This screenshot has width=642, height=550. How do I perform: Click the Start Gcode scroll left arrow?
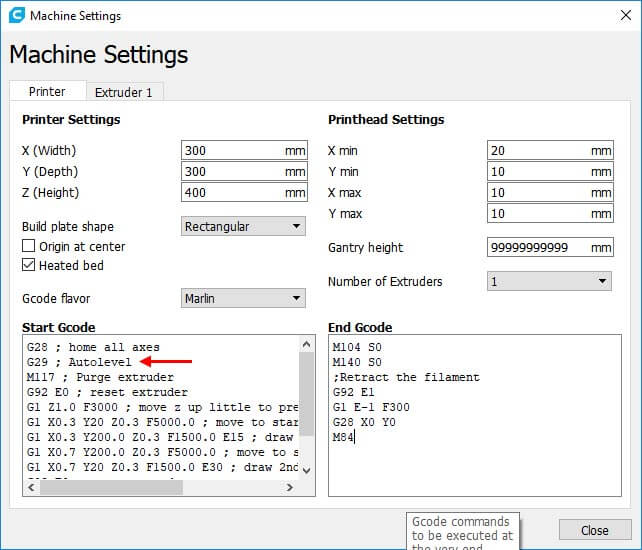pyautogui.click(x=31, y=487)
